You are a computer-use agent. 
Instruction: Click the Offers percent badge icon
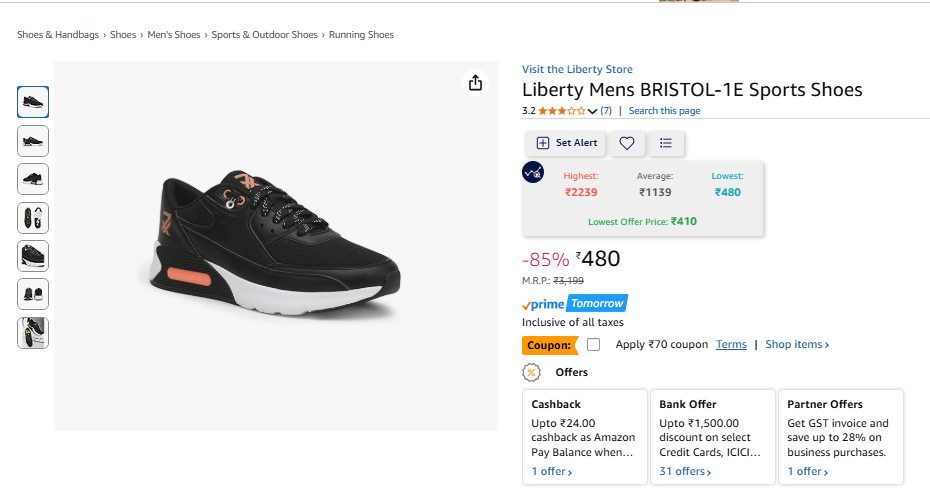(532, 372)
